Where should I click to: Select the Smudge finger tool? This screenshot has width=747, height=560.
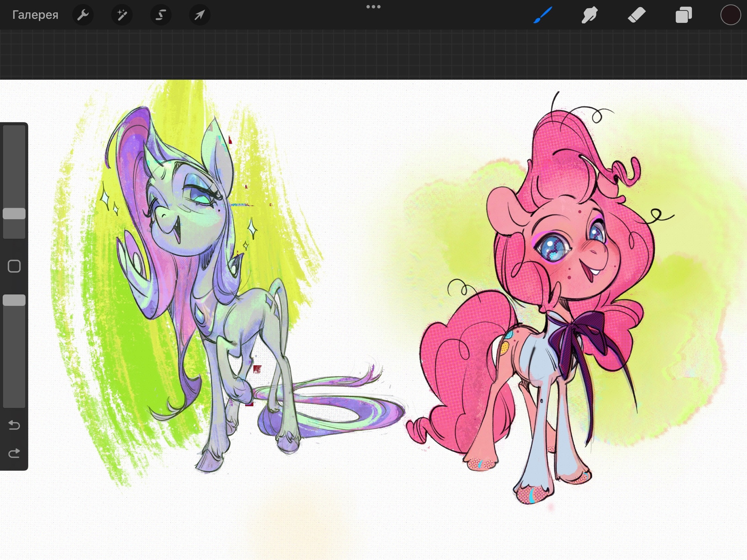point(589,15)
